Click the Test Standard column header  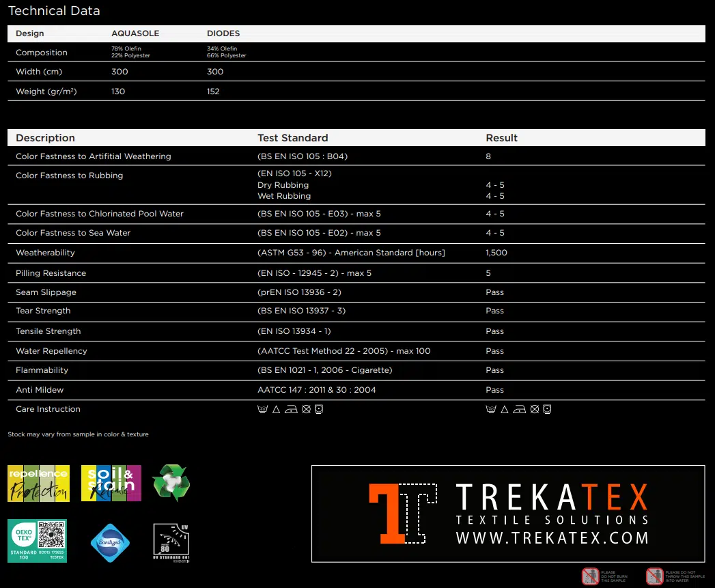(292, 138)
